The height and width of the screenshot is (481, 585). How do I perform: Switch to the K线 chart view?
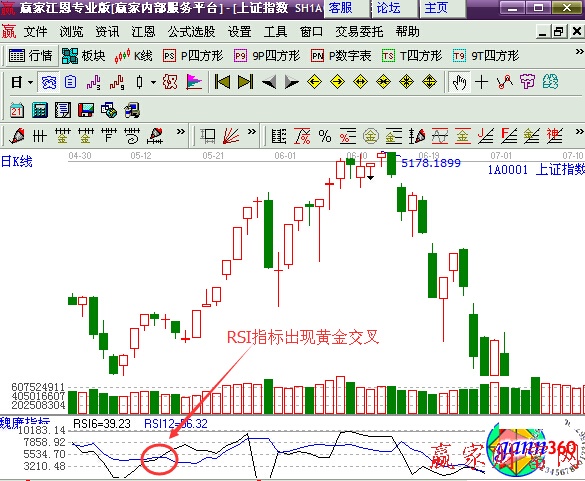[x=134, y=56]
